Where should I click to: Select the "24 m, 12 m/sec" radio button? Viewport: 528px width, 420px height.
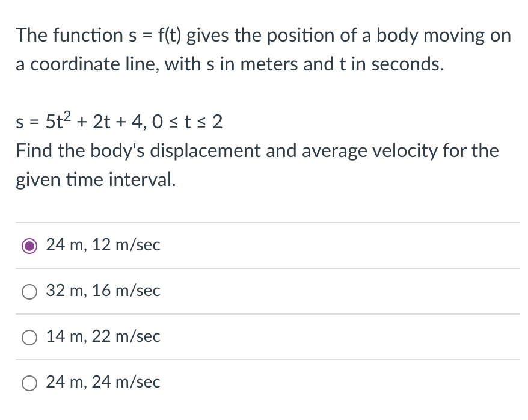(x=29, y=246)
